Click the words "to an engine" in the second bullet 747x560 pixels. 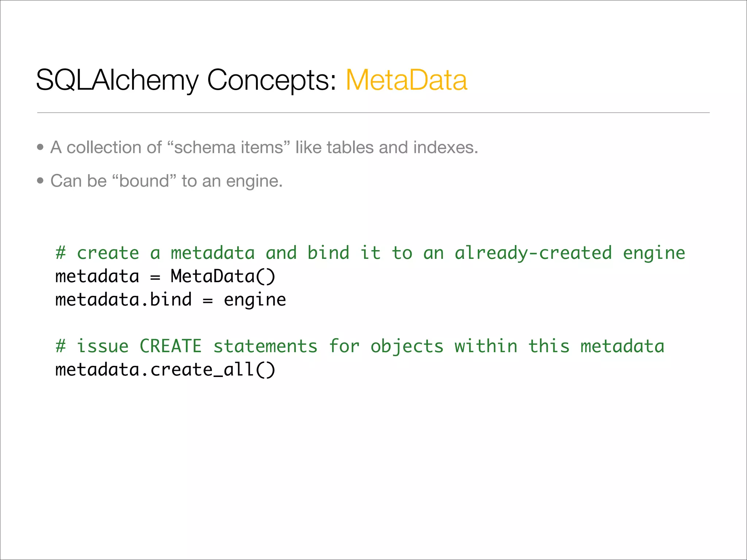pos(232,181)
